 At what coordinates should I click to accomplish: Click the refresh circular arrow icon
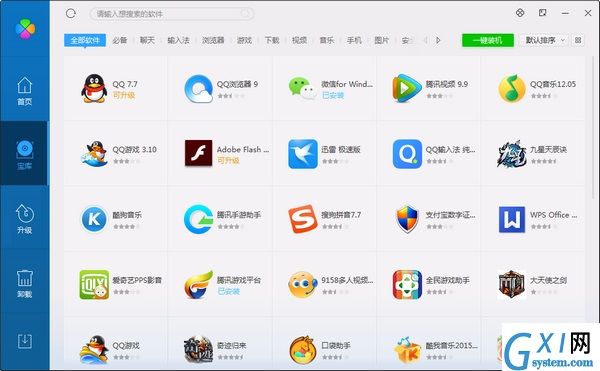[x=71, y=14]
